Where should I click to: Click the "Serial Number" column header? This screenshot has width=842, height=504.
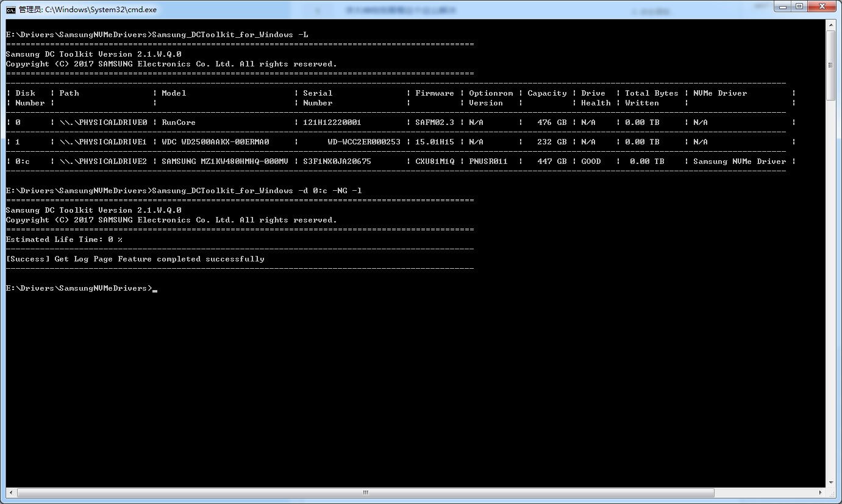(x=318, y=98)
